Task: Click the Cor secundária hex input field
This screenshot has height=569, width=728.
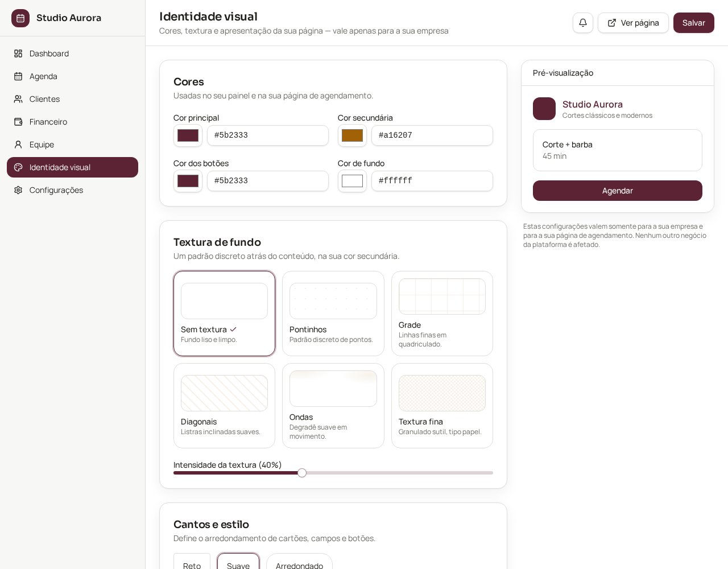Action: 432,135
